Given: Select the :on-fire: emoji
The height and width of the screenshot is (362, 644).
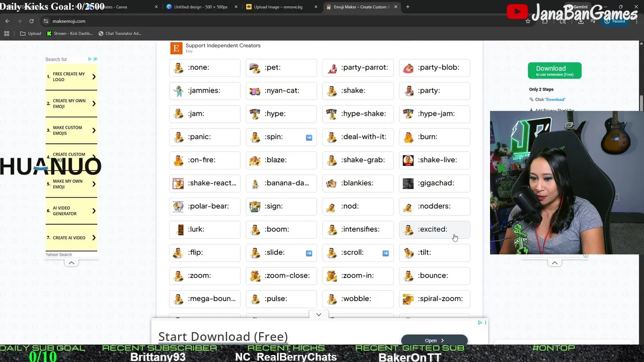Looking at the screenshot, I should [205, 160].
